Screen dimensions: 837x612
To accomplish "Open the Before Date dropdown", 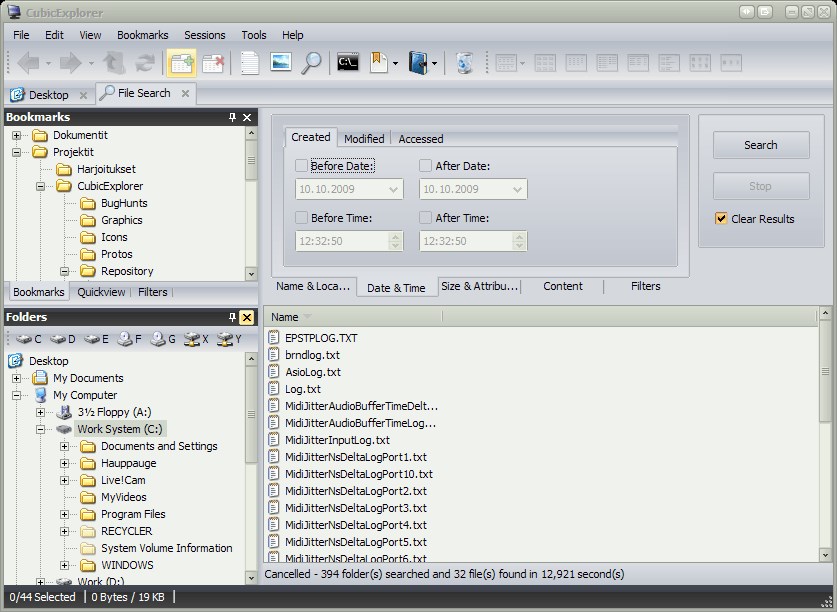I will click(x=393, y=189).
